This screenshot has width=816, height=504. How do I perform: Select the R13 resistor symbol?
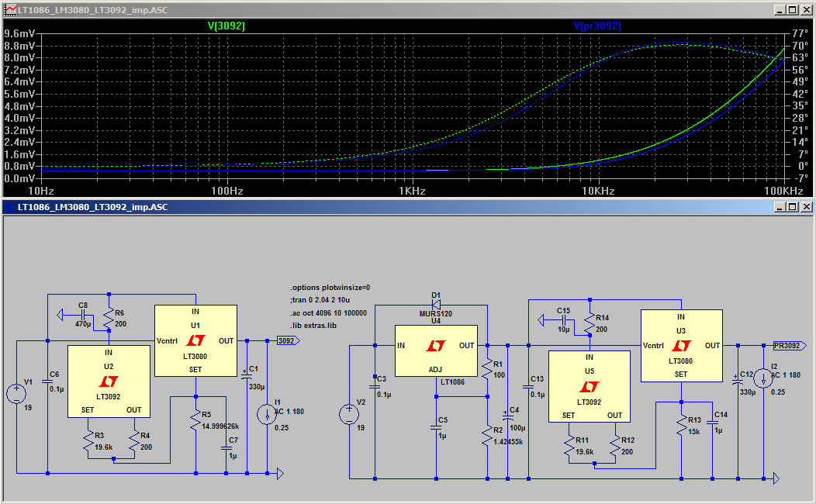(681, 425)
